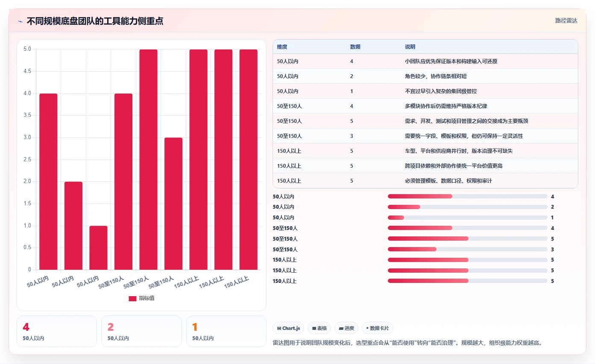Select row 角色较少，协作链条相对短

pos(425,76)
